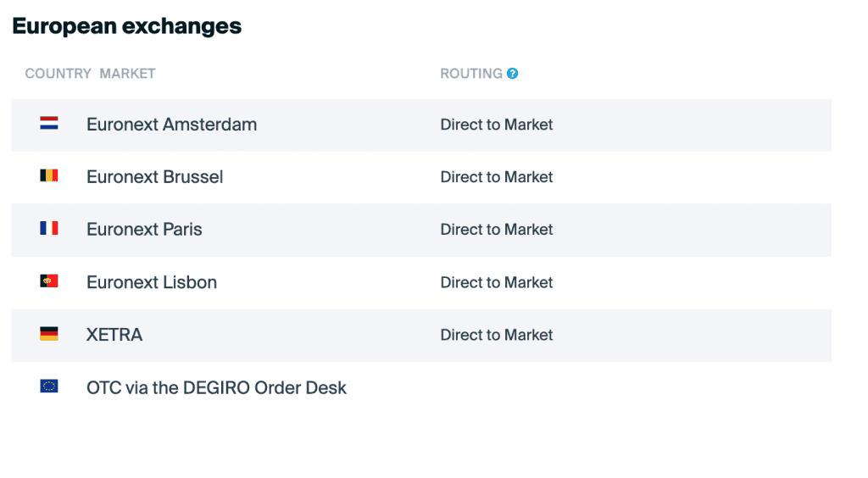Click the ROUTING column header
The height and width of the screenshot is (478, 868).
471,74
